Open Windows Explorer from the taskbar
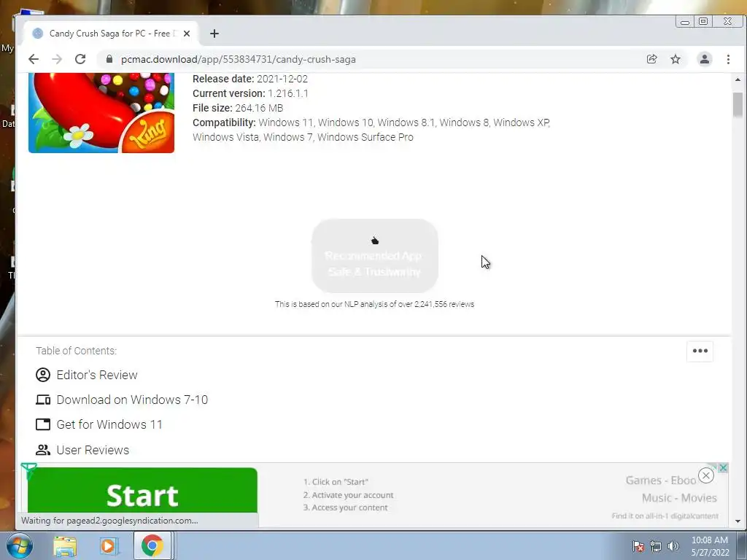The height and width of the screenshot is (560, 747). point(65,545)
